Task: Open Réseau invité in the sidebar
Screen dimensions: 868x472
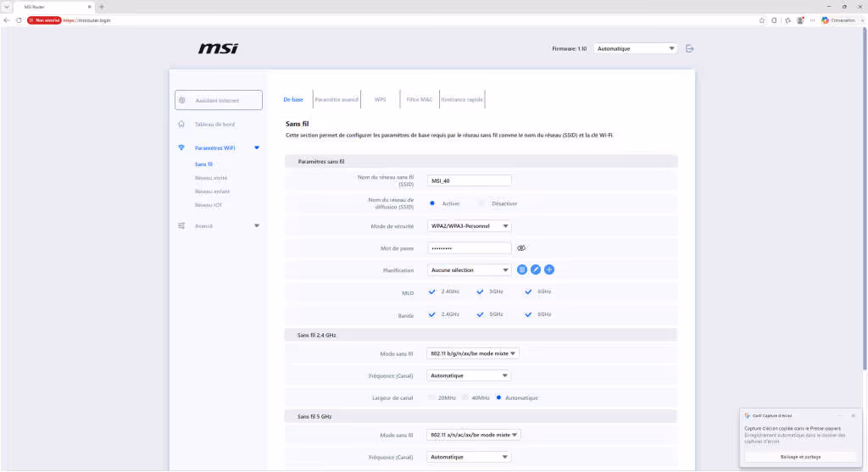Action: coord(211,178)
